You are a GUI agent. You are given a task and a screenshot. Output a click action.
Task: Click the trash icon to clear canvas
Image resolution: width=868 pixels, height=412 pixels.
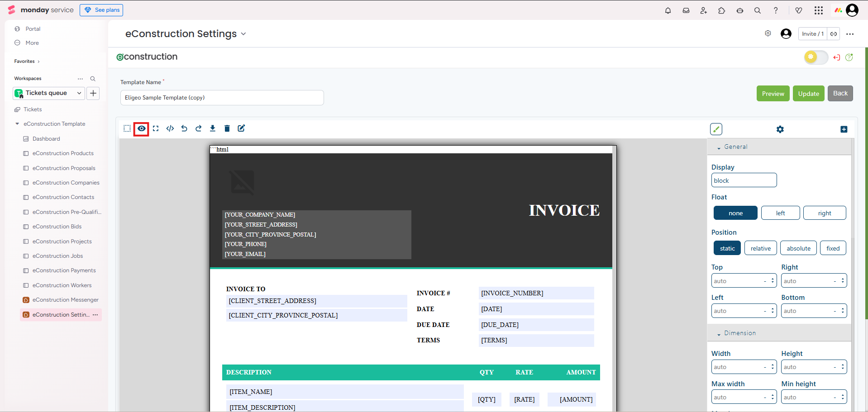pos(227,128)
